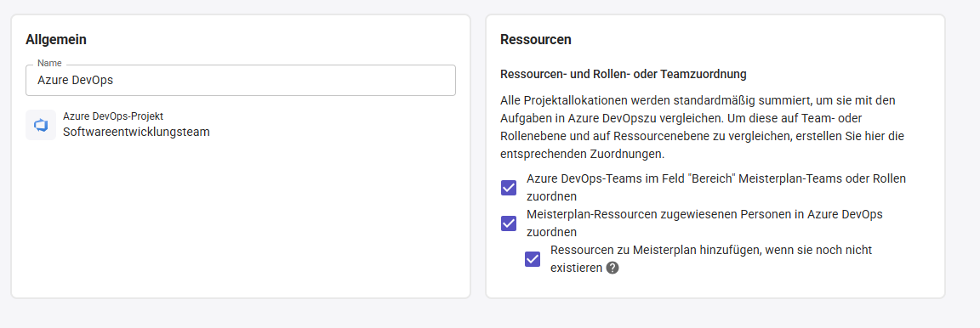Click the Azure DevOps text inside Name field
The height and width of the screenshot is (328, 980).
point(75,80)
